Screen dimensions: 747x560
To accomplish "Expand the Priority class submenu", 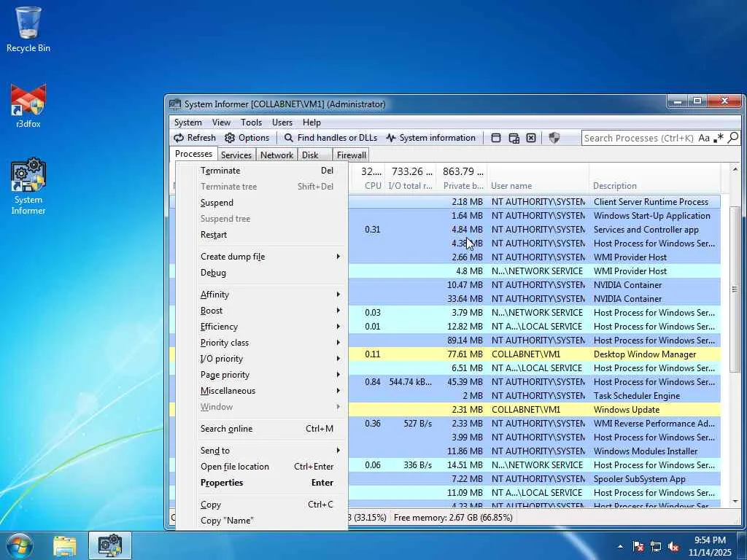I will pos(262,343).
